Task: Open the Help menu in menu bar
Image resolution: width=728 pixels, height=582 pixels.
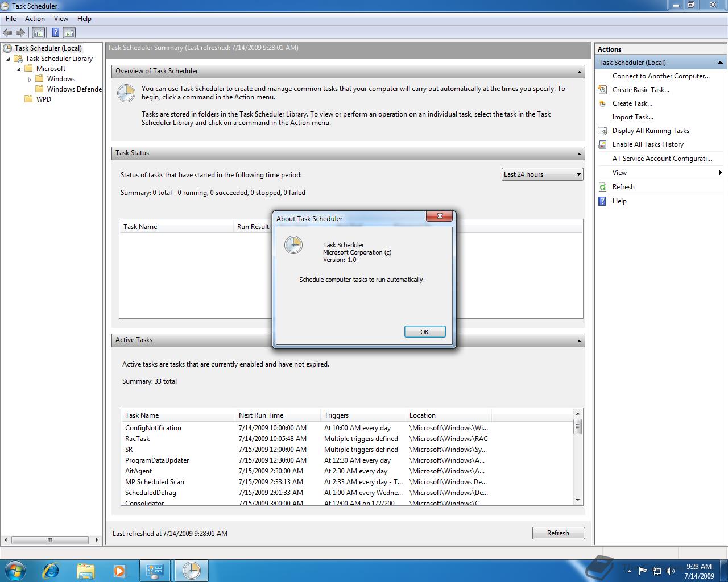Action: (84, 19)
